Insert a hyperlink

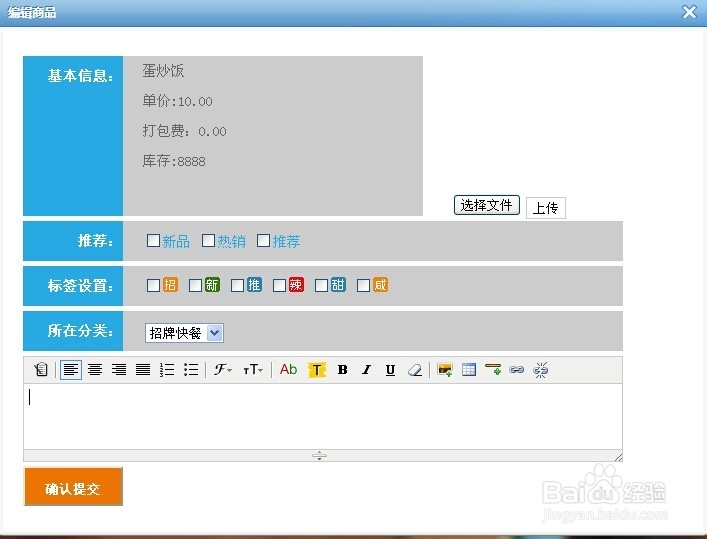pos(516,369)
